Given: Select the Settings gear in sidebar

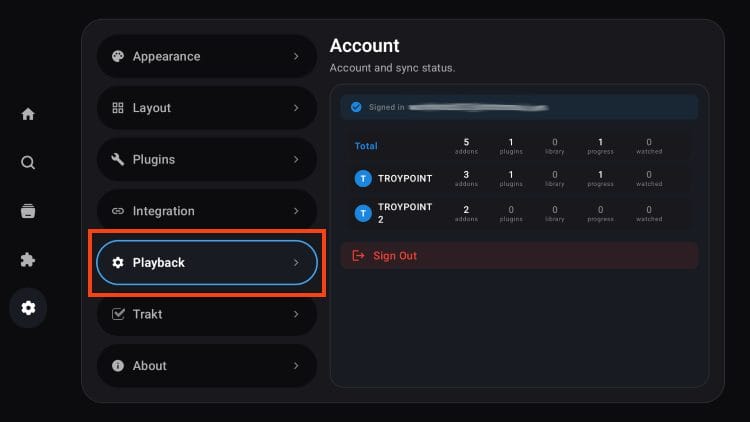Looking at the screenshot, I should pos(28,308).
